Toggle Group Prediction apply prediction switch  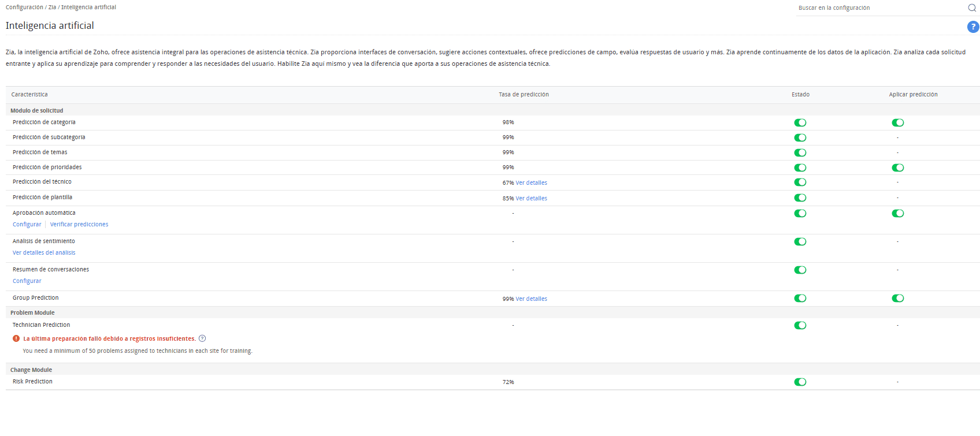[x=897, y=299]
